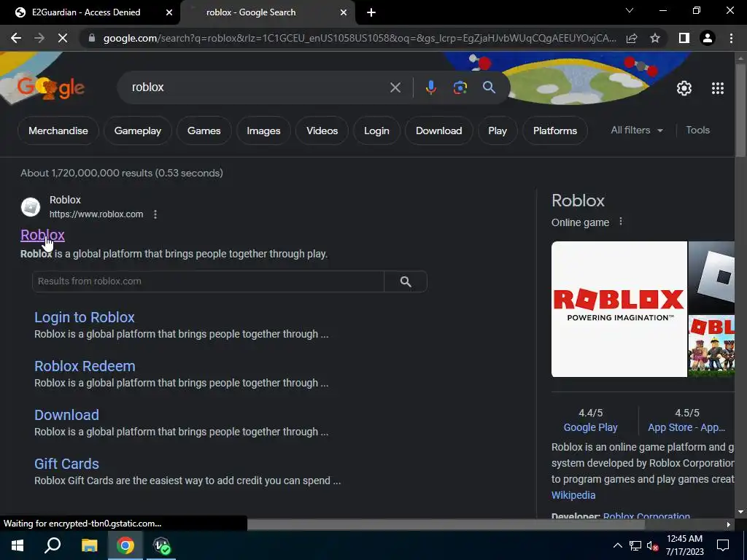
Task: Focus the main Google search box
Action: (258, 87)
